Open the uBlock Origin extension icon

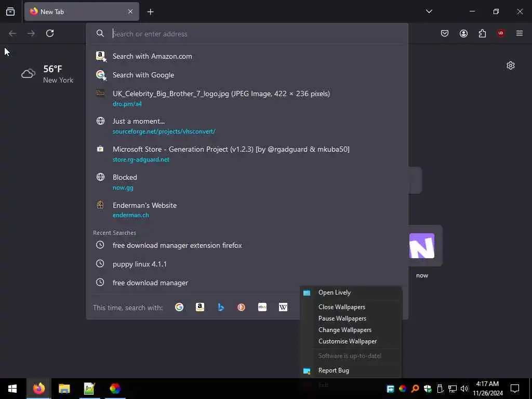point(501,33)
